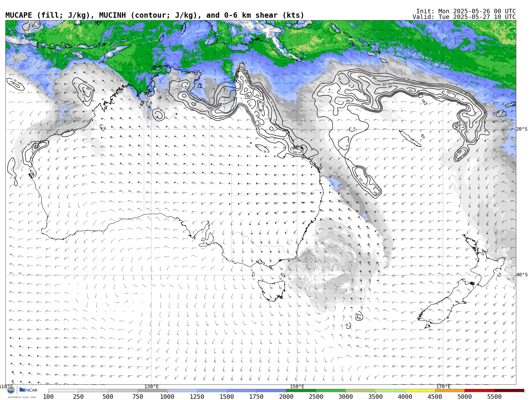Click the colorbar label 2500
532x400 pixels.
(316, 397)
